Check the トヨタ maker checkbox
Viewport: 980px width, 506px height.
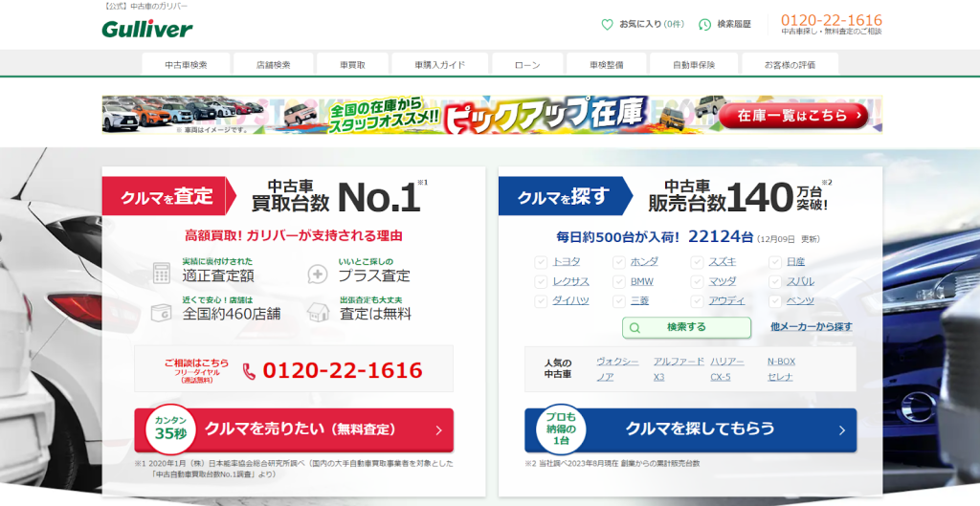(x=542, y=261)
